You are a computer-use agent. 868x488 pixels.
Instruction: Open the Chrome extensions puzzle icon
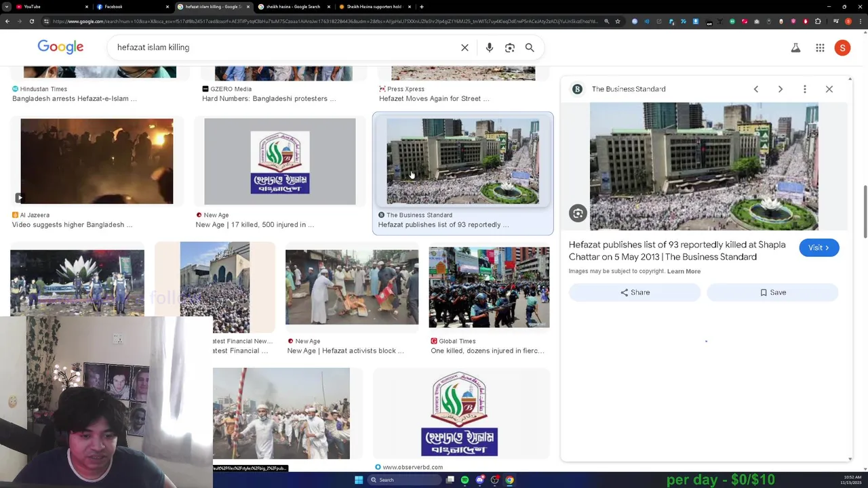818,21
